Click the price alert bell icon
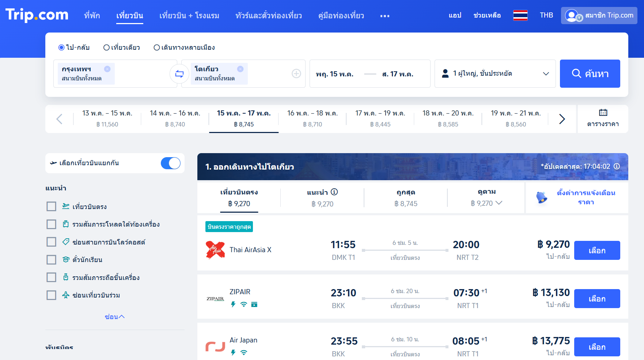Viewport: 644px width, 360px height. point(541,197)
